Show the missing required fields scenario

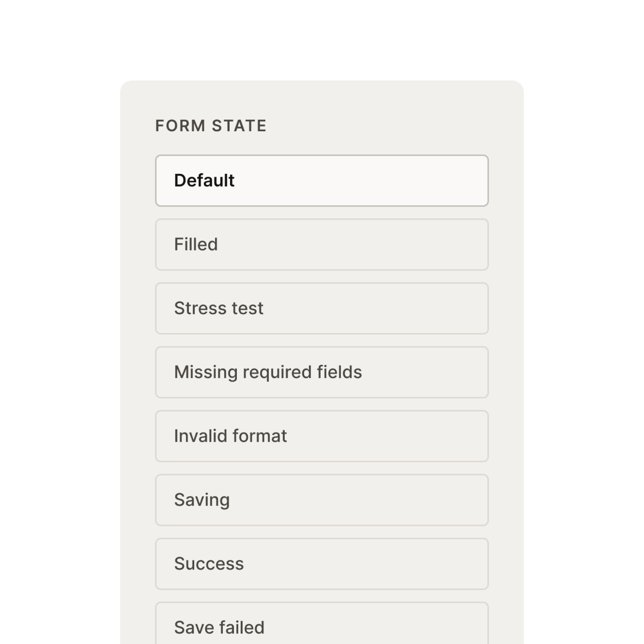pos(322,372)
